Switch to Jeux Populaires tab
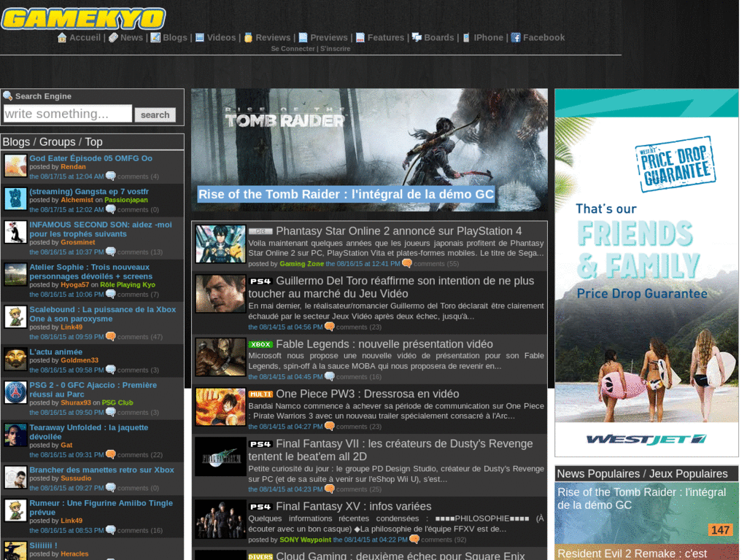 click(688, 474)
